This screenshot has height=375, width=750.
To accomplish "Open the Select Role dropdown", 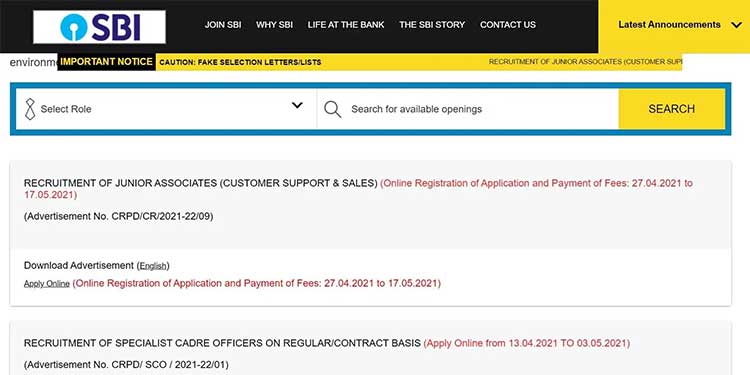I will pyautogui.click(x=166, y=109).
